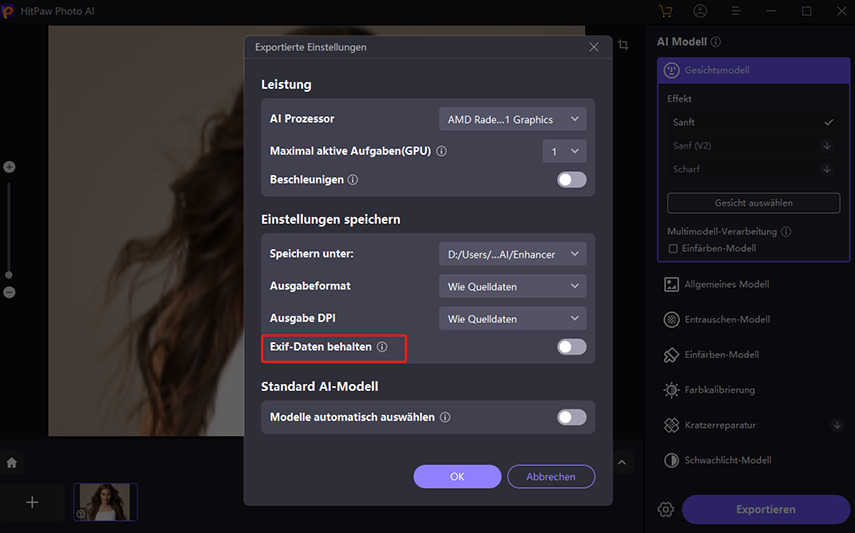Click the add image plus button
This screenshot has width=855, height=533.
point(32,502)
